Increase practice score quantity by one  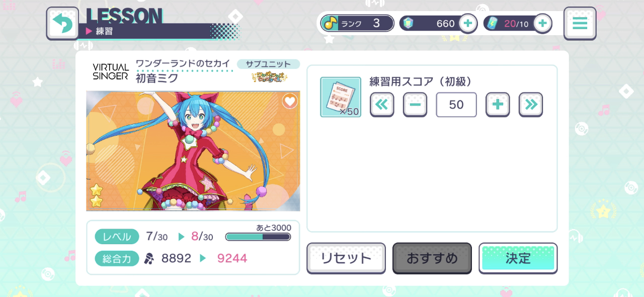tap(498, 105)
